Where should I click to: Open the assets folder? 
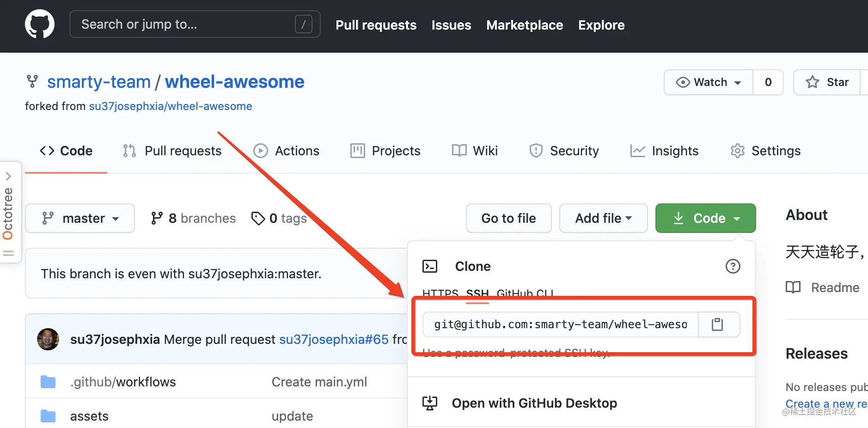[x=89, y=416]
